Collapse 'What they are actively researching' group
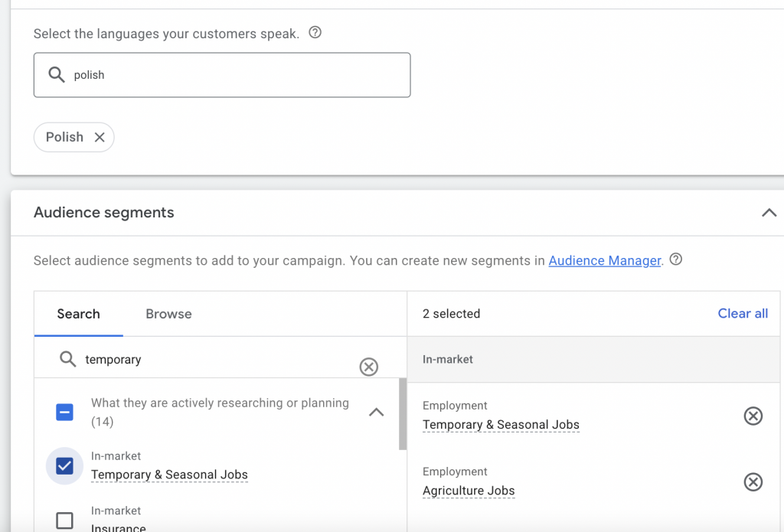This screenshot has height=532, width=784. pyautogui.click(x=376, y=412)
